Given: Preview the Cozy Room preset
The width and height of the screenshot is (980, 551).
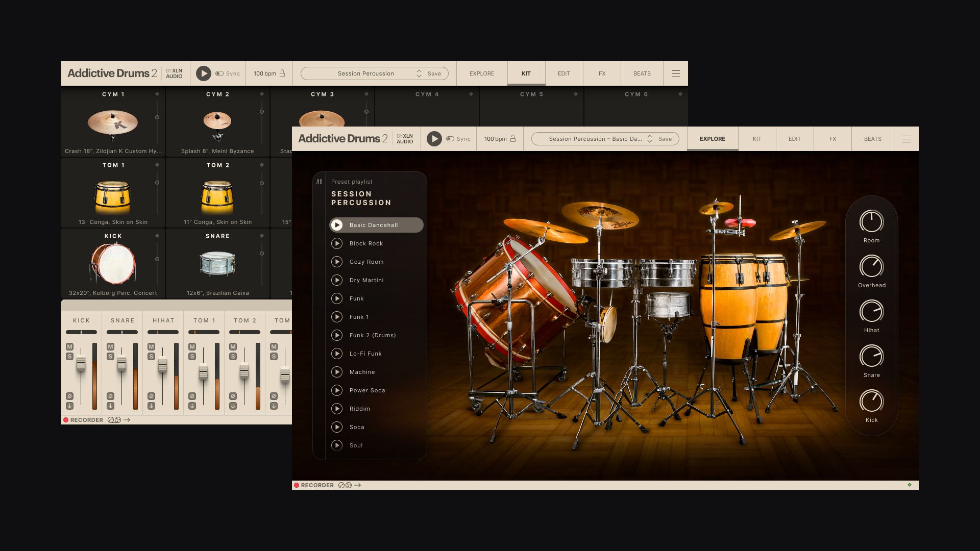Looking at the screenshot, I should pyautogui.click(x=337, y=262).
